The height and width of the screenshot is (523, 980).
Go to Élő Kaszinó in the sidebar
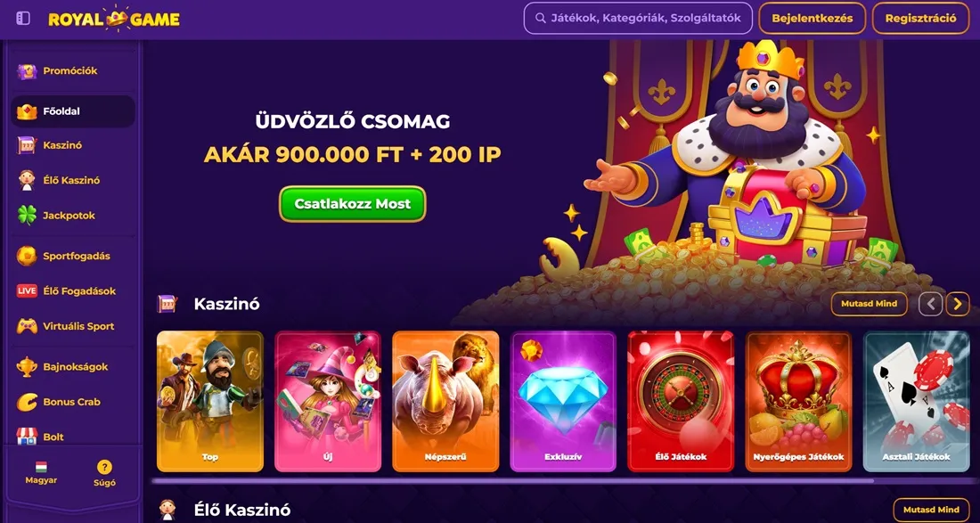pyautogui.click(x=73, y=180)
